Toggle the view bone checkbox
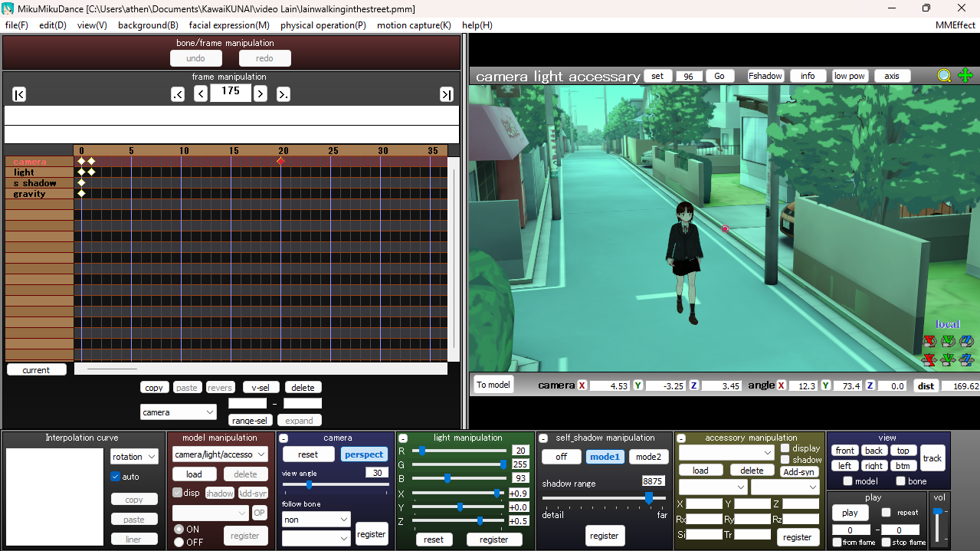The image size is (980, 551). 900,481
